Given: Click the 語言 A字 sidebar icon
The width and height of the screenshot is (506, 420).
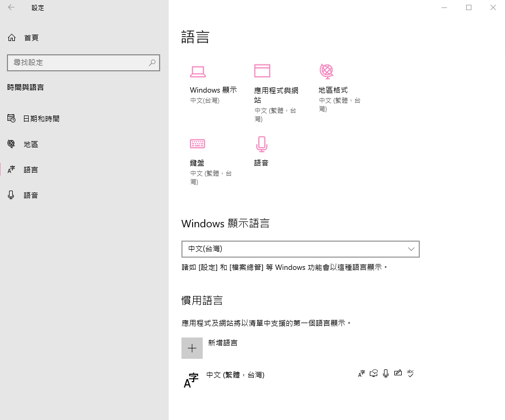Looking at the screenshot, I should [x=11, y=169].
